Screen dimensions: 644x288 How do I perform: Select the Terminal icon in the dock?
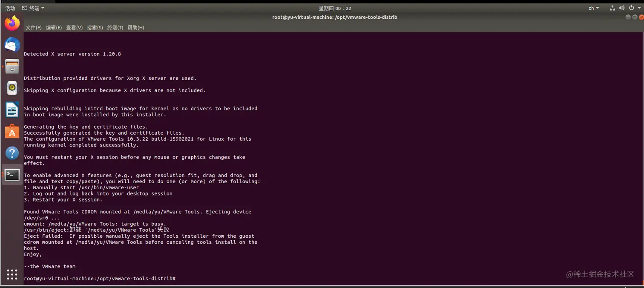click(x=12, y=174)
